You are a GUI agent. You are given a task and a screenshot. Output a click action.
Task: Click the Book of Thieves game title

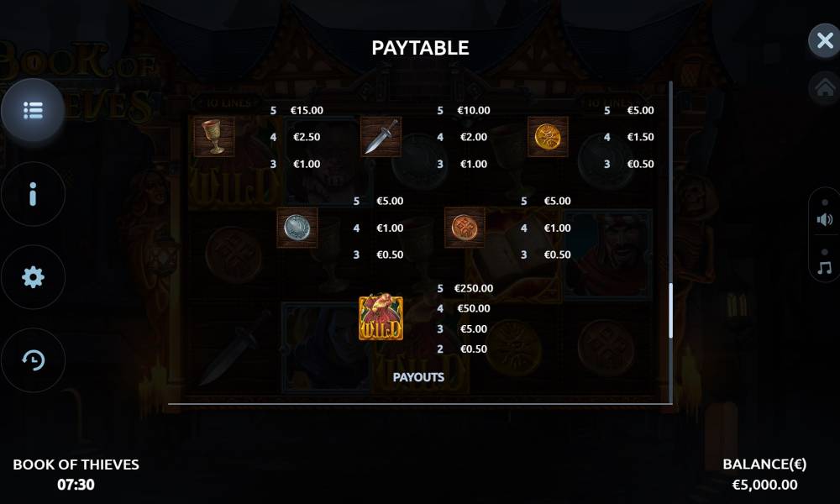[x=76, y=465]
